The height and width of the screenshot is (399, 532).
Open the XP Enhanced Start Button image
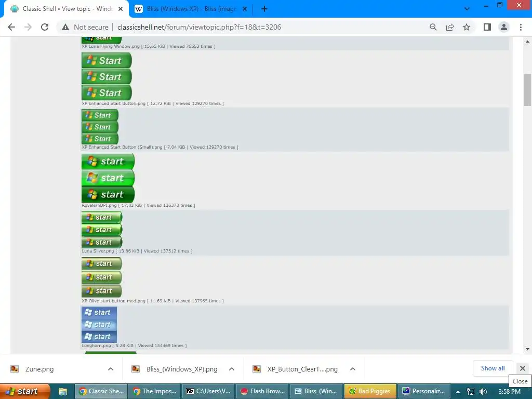pos(107,76)
